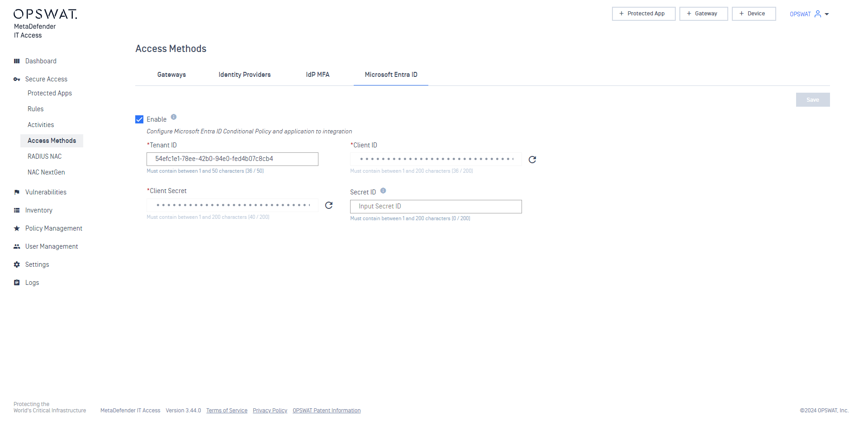The width and height of the screenshot is (868, 425).
Task: Click the masked Client Secret field
Action: (232, 205)
